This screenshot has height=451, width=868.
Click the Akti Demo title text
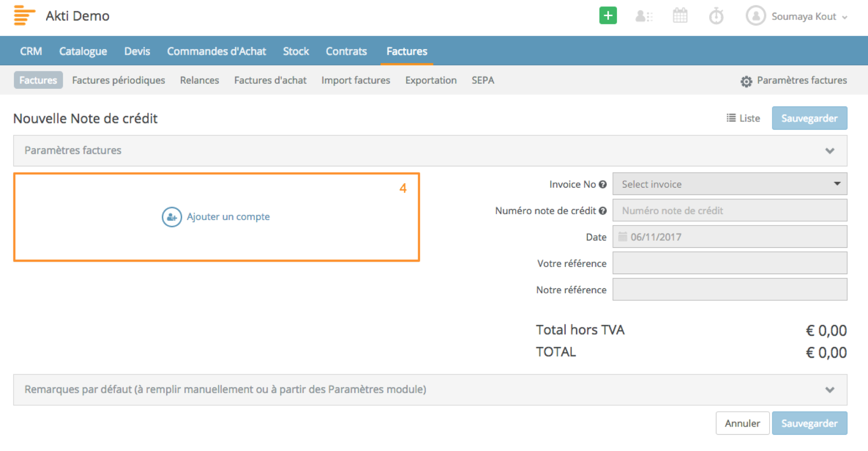point(77,16)
